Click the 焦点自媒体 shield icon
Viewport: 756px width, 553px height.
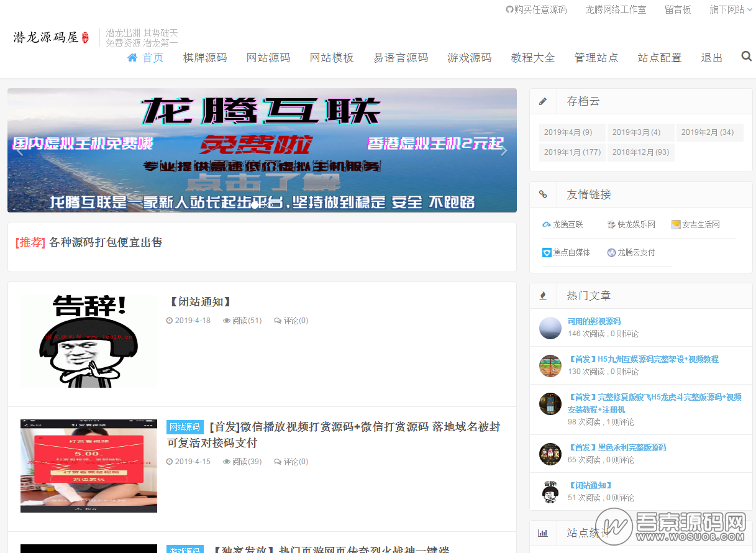click(x=547, y=253)
